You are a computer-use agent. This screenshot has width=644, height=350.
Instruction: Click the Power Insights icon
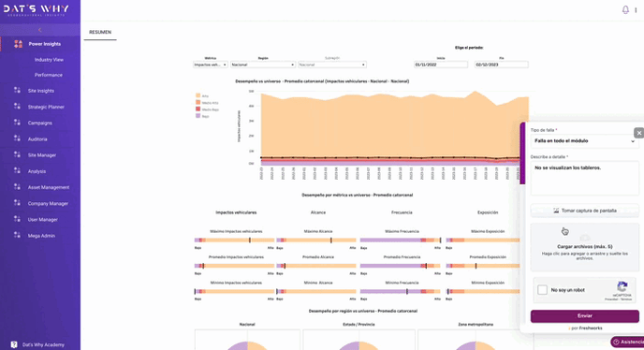point(18,44)
